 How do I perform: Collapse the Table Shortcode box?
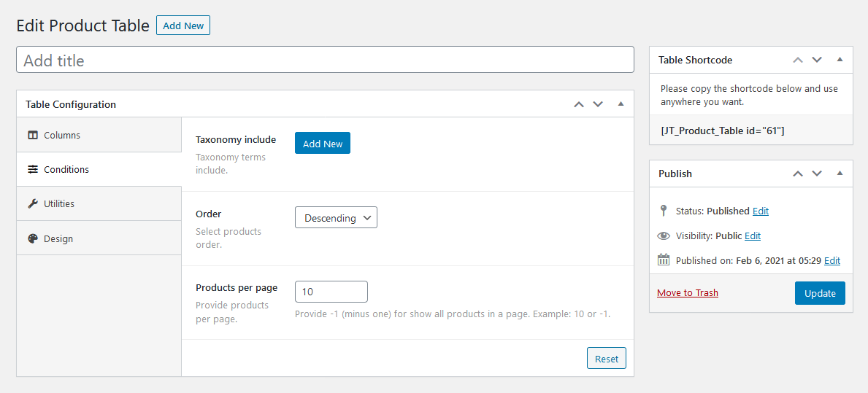click(840, 59)
